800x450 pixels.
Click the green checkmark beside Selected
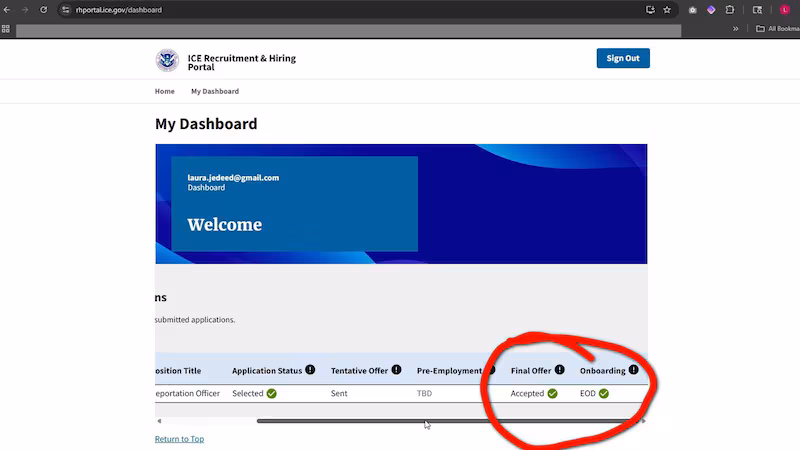pyautogui.click(x=271, y=393)
